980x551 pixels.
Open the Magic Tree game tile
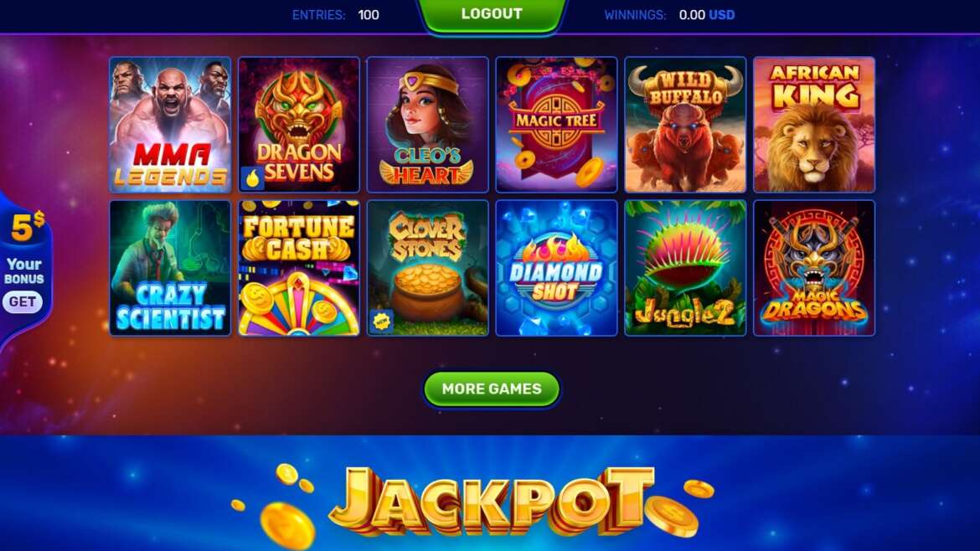(556, 124)
